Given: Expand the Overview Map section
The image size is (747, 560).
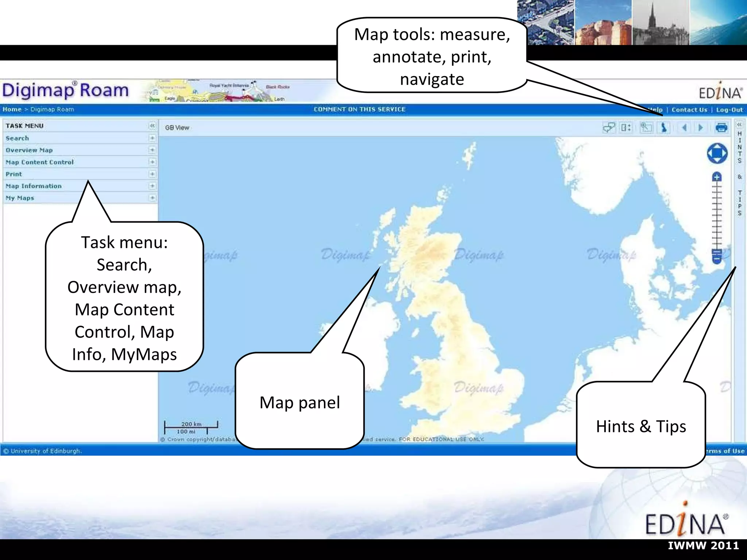Looking at the screenshot, I should click(x=152, y=150).
